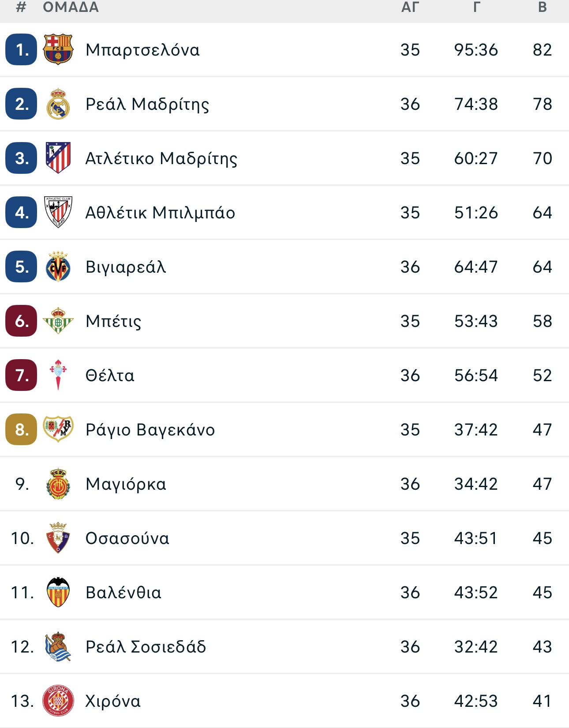This screenshot has width=569, height=728.
Task: Click the Ράγιο Βαγεκάνο team name
Action: click(x=150, y=430)
